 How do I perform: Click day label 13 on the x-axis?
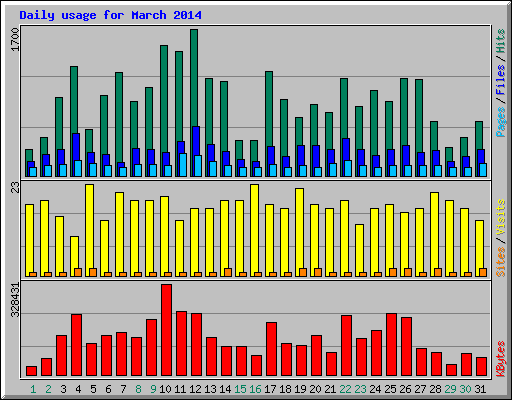[x=210, y=389]
